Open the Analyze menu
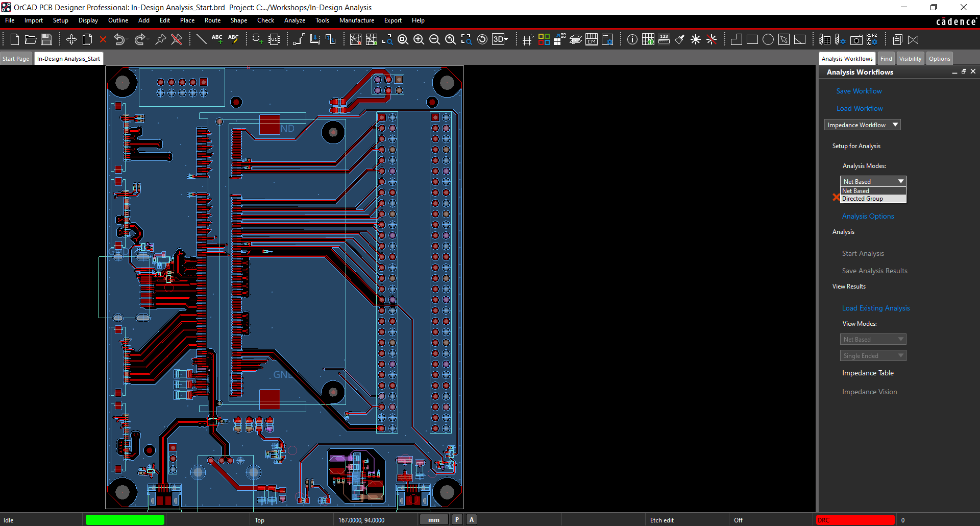 click(295, 20)
